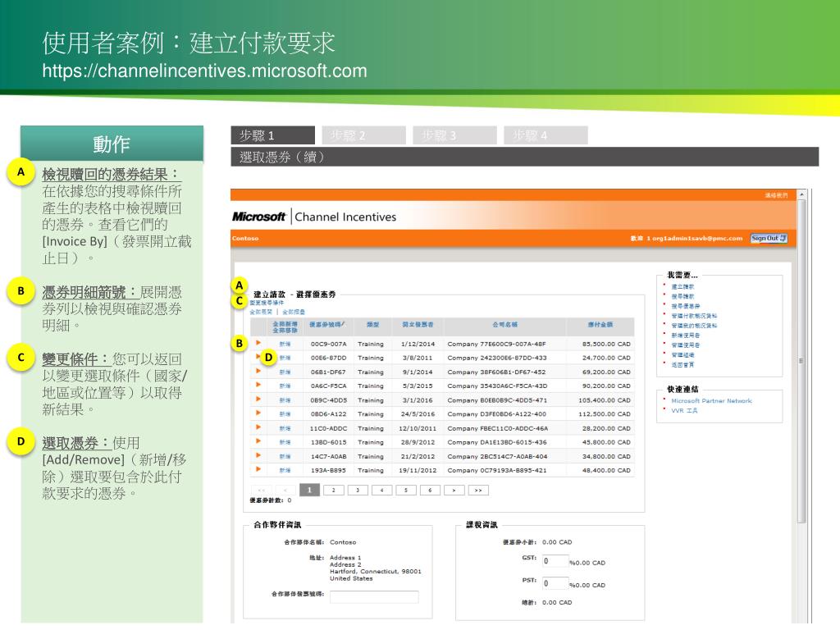Click the PST percentage input field
840x630 pixels.
point(555,583)
